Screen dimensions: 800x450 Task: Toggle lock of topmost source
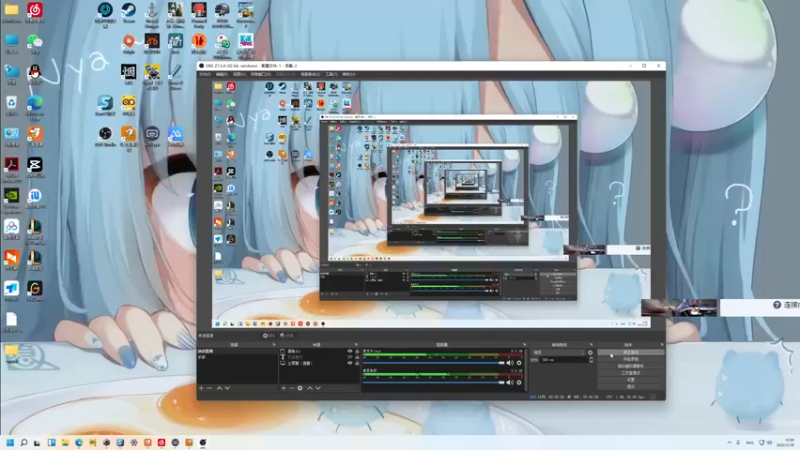357,351
